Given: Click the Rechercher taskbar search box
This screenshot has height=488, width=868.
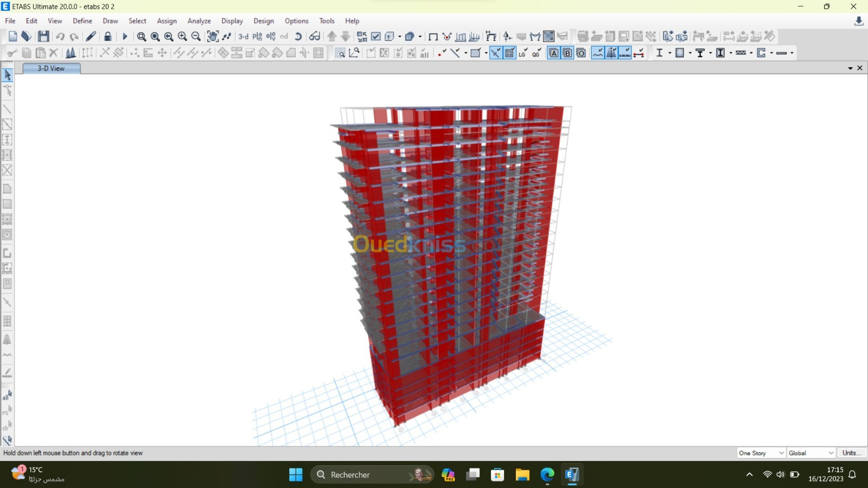Looking at the screenshot, I should [372, 474].
